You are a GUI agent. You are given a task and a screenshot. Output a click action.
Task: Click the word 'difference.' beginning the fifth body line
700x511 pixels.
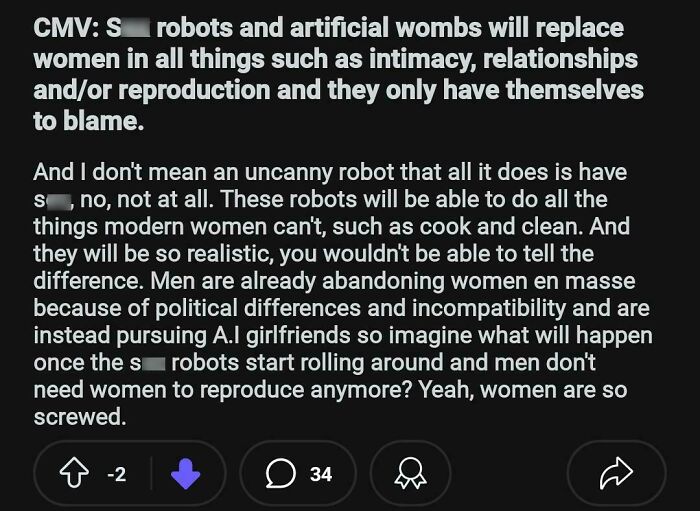click(x=89, y=281)
